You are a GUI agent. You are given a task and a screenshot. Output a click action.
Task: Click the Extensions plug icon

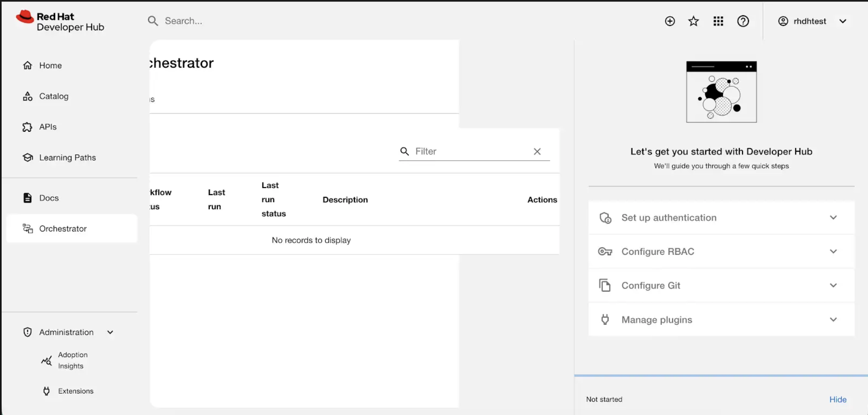point(46,391)
